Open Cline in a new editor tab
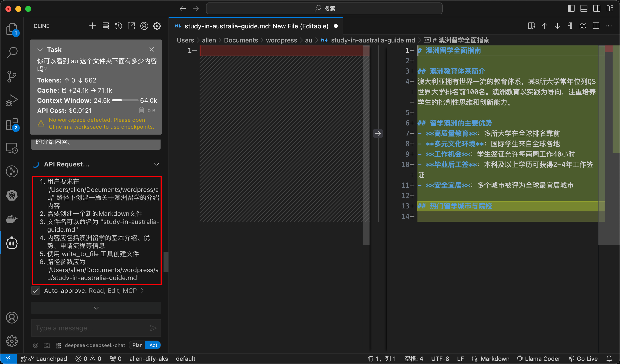Screen dimensions: 620x364 [x=131, y=26]
